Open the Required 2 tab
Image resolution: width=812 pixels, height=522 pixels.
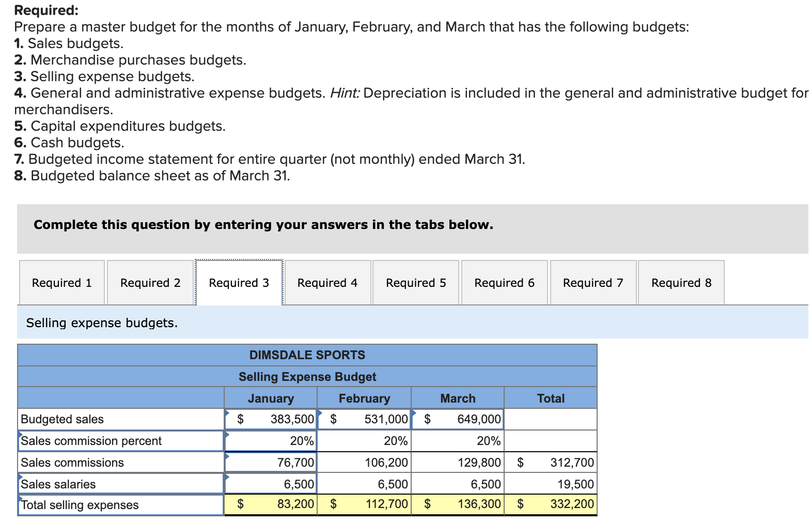150,283
